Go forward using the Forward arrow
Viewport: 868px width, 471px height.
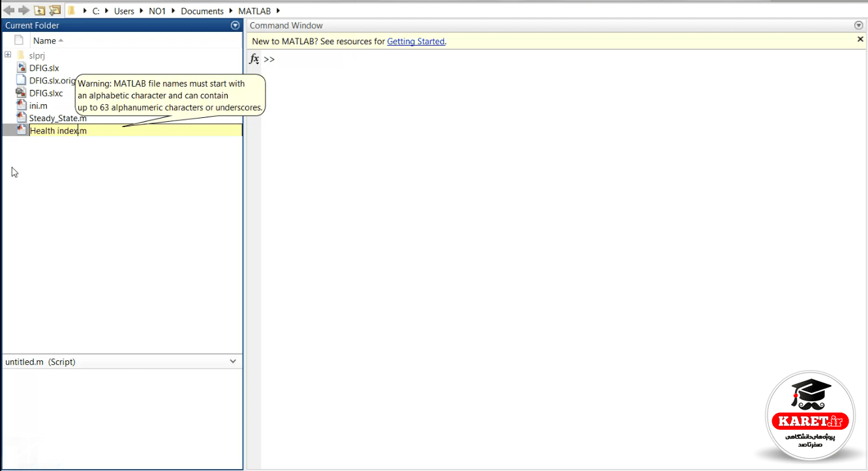pos(24,10)
